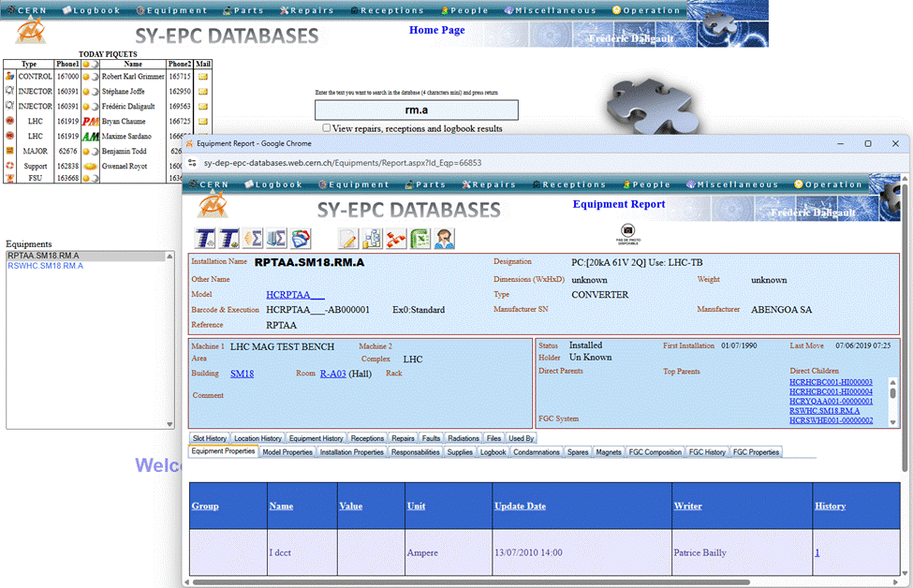Viewport: 913px width, 588px height.
Task: Click the red hierarchy tree icon
Action: tap(395, 239)
